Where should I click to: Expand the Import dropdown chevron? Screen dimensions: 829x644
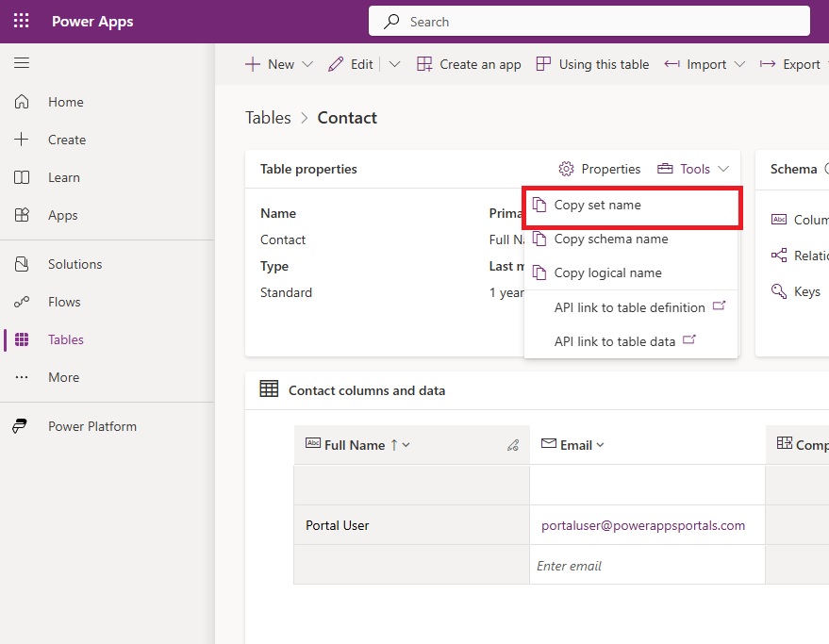[739, 64]
